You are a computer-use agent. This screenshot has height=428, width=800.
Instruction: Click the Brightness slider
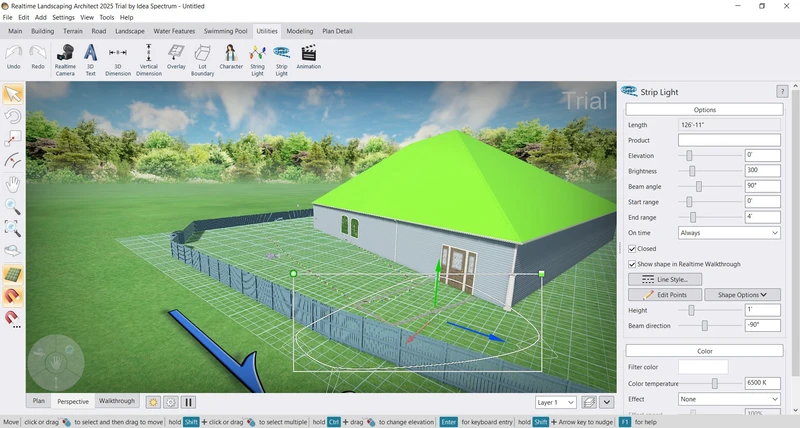click(x=692, y=171)
